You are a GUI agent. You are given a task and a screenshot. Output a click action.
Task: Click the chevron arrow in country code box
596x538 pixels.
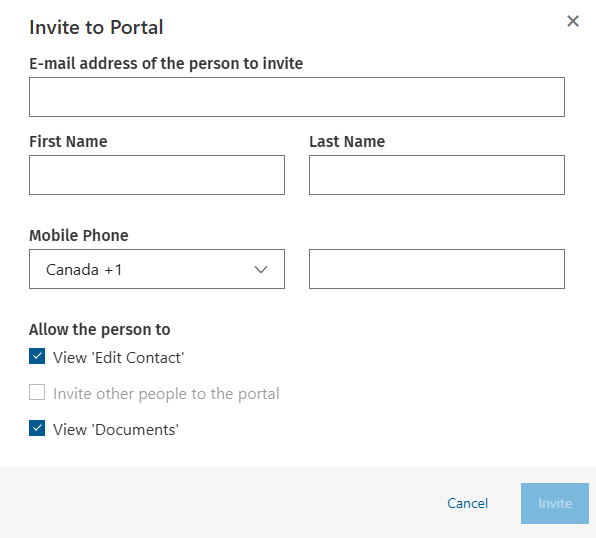tap(261, 270)
